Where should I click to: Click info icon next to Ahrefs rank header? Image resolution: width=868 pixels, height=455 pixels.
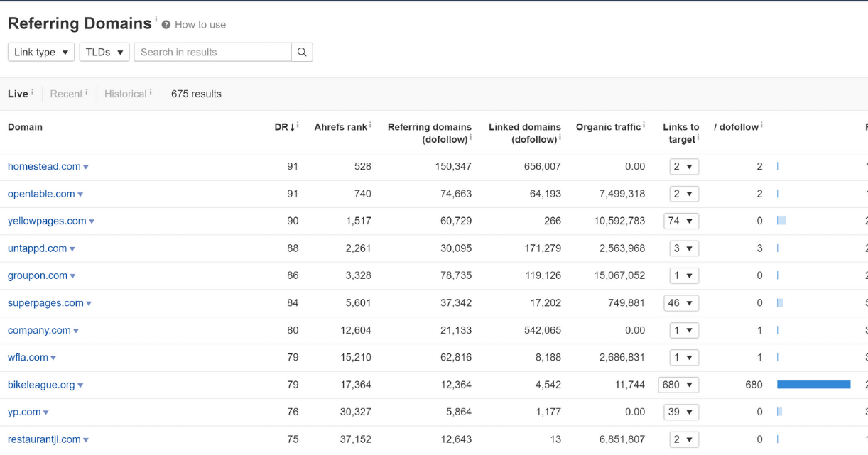pos(370,125)
